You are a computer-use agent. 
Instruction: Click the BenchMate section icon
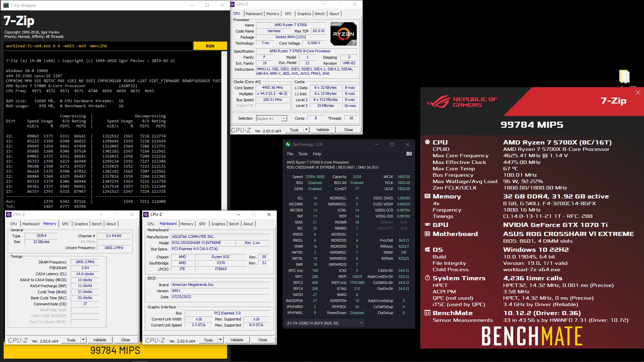pyautogui.click(x=427, y=313)
